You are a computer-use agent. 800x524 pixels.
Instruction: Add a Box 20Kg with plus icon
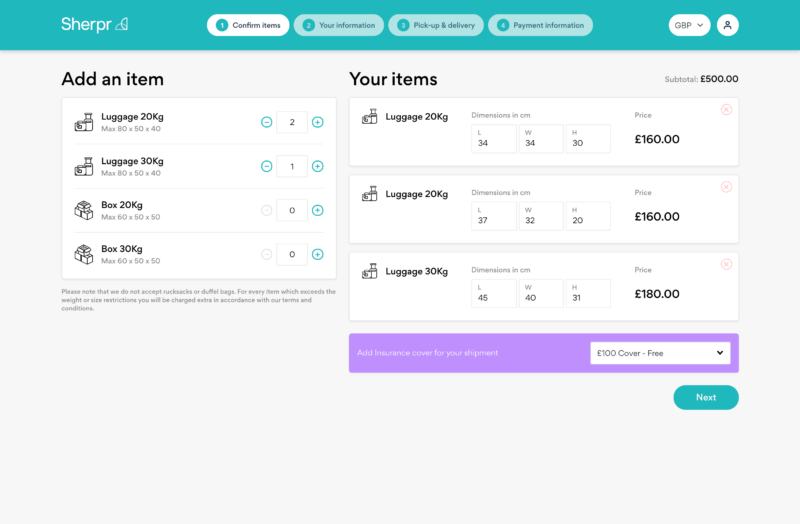317,210
